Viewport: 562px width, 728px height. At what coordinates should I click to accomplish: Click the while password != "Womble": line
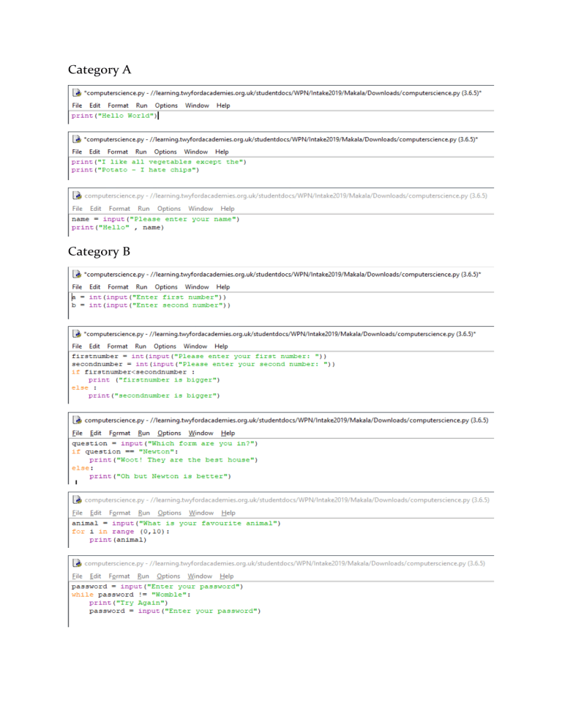pos(131,595)
